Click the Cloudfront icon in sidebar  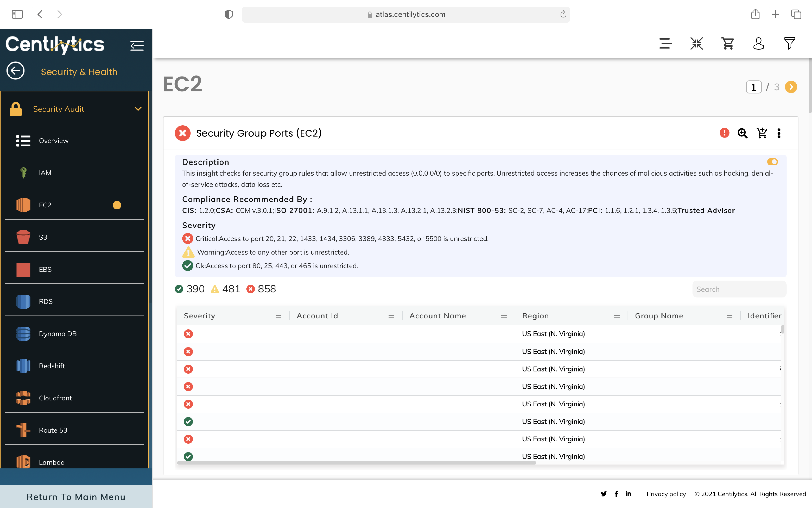[x=23, y=398]
